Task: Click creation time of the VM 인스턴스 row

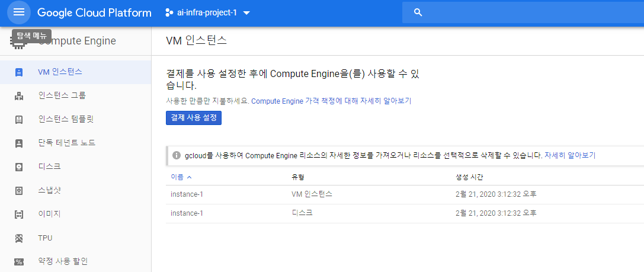Action: (x=496, y=194)
